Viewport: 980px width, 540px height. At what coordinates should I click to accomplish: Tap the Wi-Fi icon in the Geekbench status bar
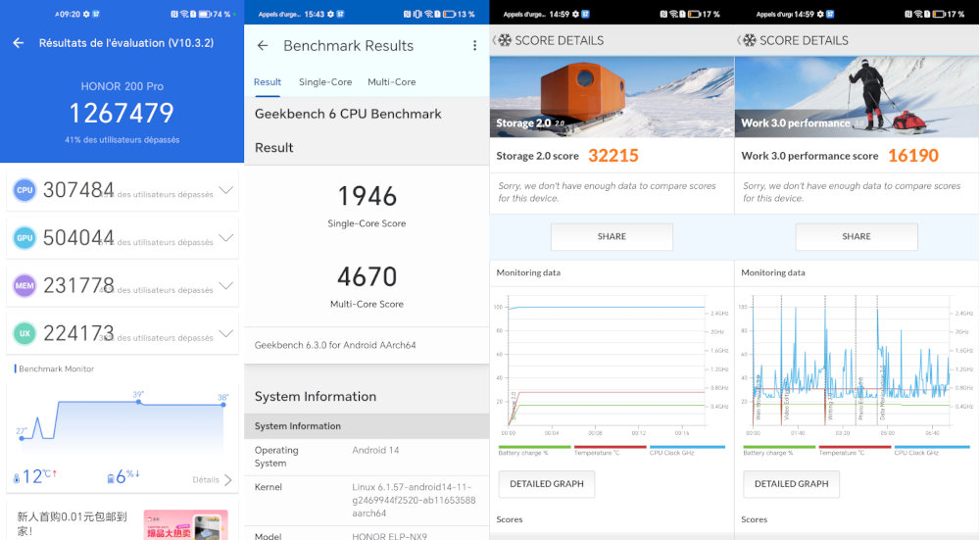(x=429, y=14)
